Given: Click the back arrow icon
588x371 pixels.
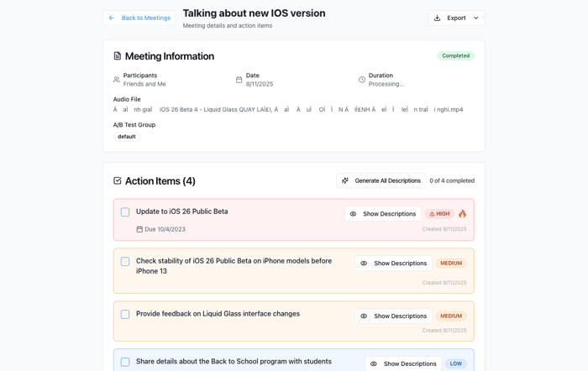Looking at the screenshot, I should (x=112, y=18).
